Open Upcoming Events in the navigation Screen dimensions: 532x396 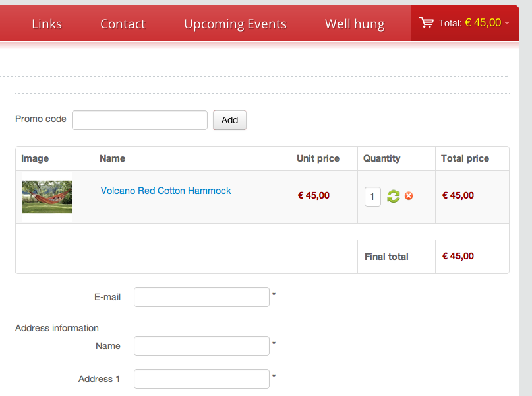235,24
